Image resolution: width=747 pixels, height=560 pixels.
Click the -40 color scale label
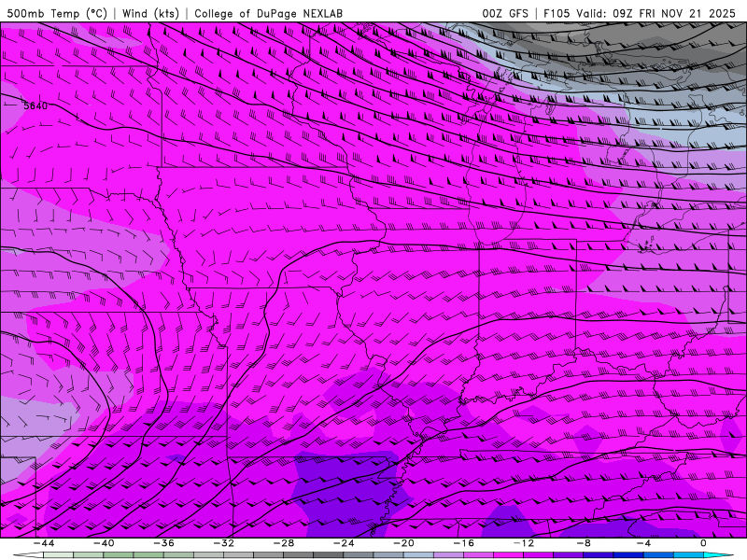[x=104, y=543]
